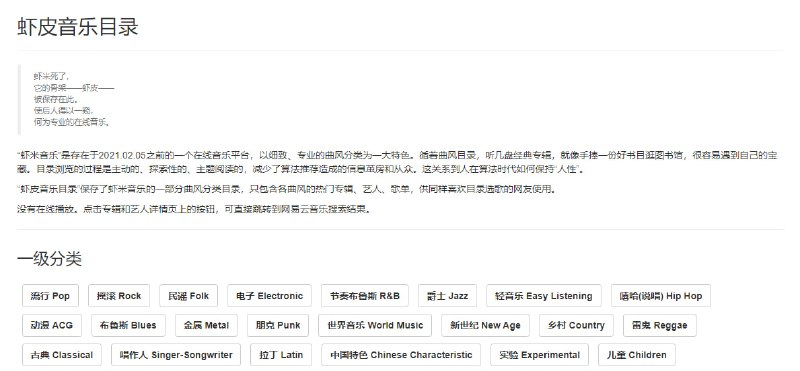The height and width of the screenshot is (371, 800).
Task: Browse the 朋克 Punk category
Action: (278, 325)
